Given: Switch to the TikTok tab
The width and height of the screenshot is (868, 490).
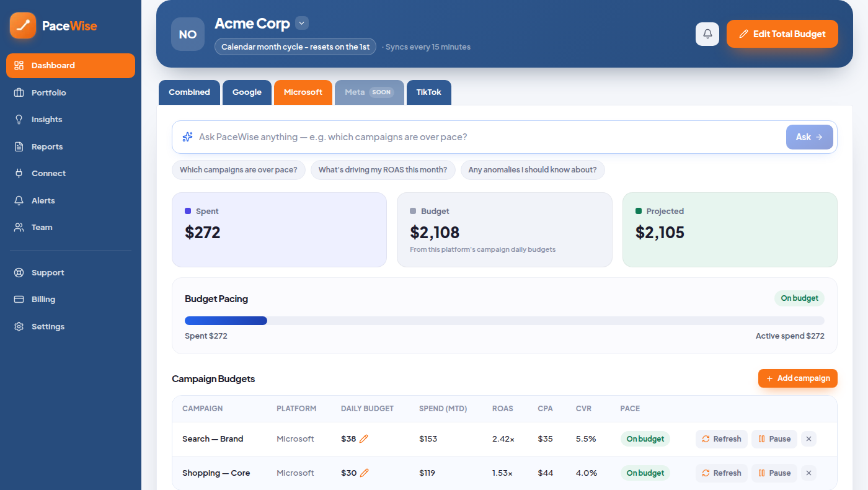Looking at the screenshot, I should click(x=429, y=92).
